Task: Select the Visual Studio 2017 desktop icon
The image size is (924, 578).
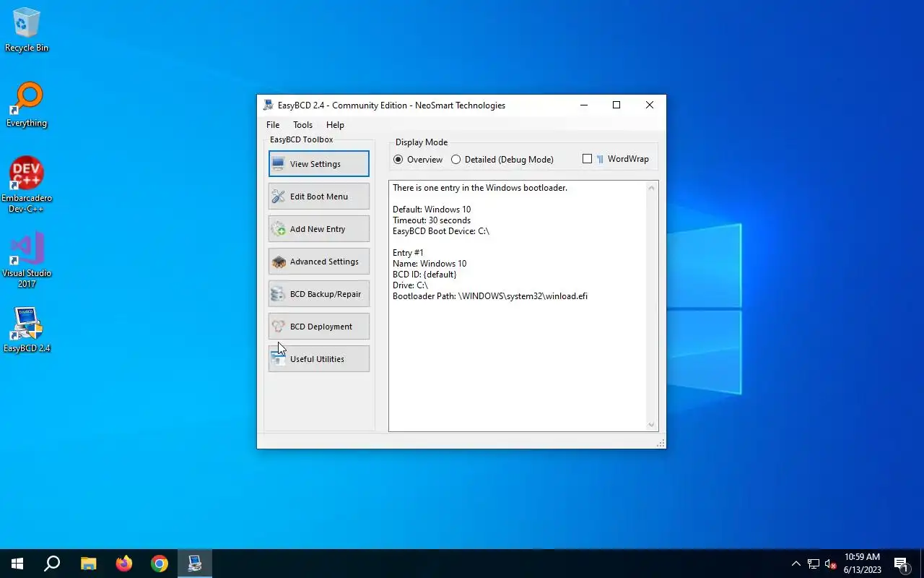Action: 27,260
